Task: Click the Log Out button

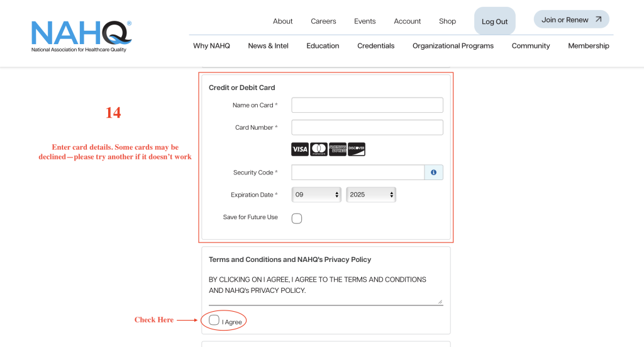Action: click(x=494, y=21)
